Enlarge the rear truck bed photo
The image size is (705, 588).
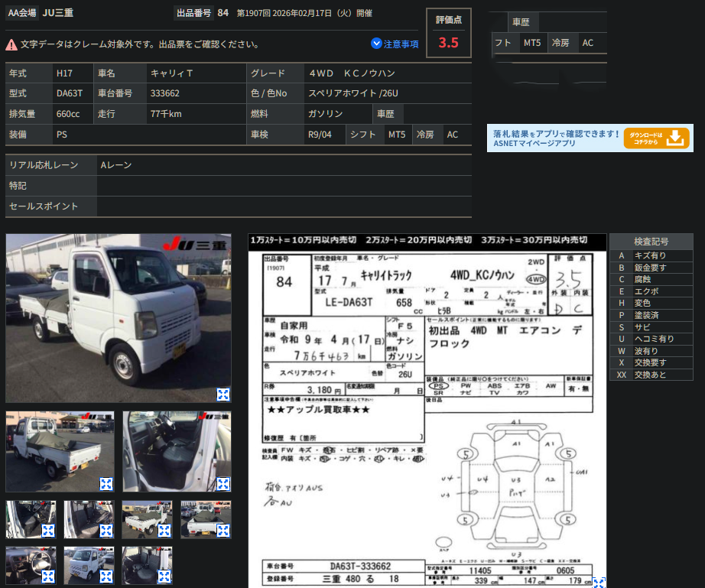click(106, 484)
